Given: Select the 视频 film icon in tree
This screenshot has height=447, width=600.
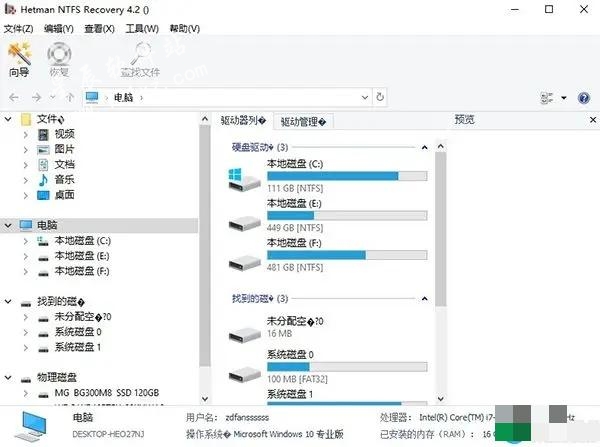Looking at the screenshot, I should click(43, 134).
